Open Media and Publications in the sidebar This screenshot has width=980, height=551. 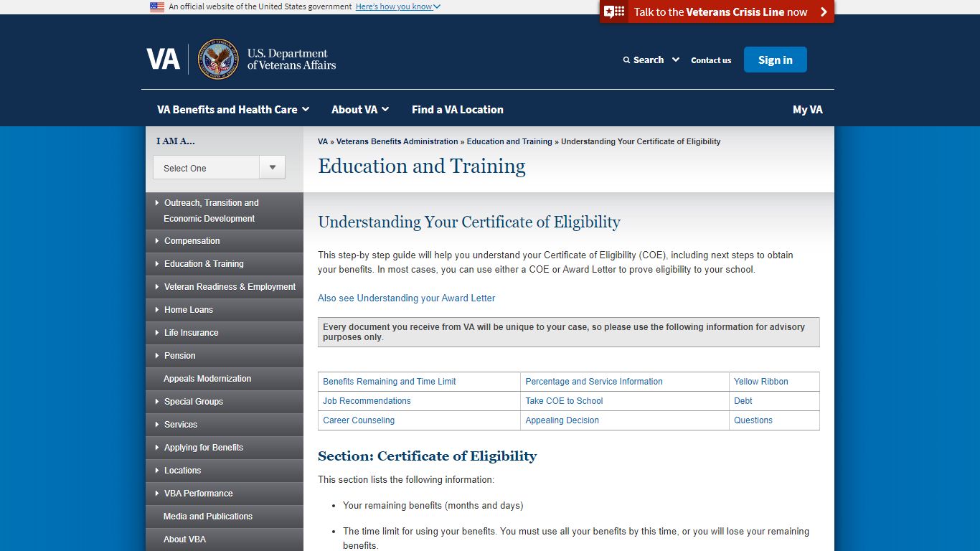click(224, 517)
